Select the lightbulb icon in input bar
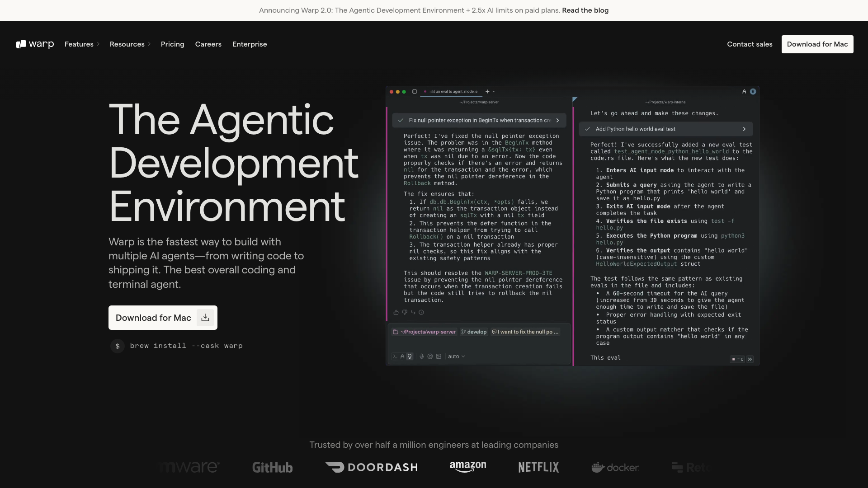The image size is (868, 488). [x=410, y=357]
